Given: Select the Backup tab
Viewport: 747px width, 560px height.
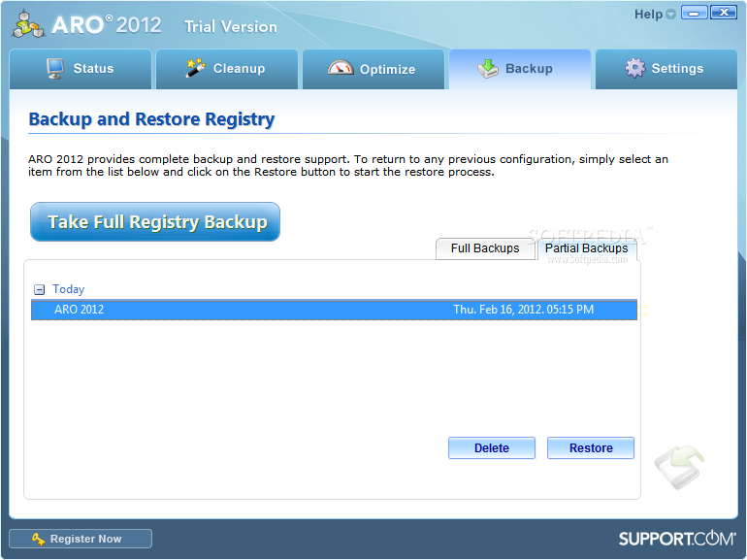Looking at the screenshot, I should [x=520, y=69].
